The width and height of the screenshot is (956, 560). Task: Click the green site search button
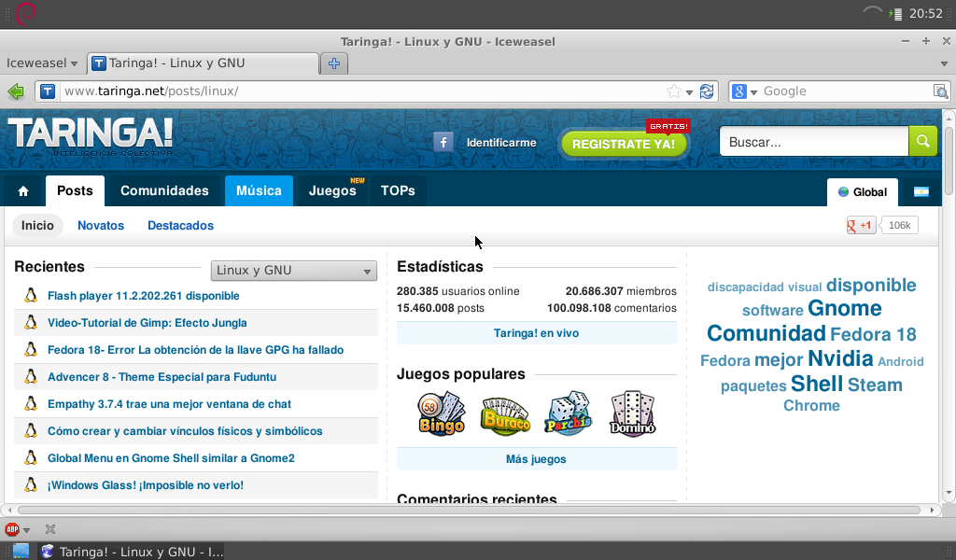coord(923,141)
